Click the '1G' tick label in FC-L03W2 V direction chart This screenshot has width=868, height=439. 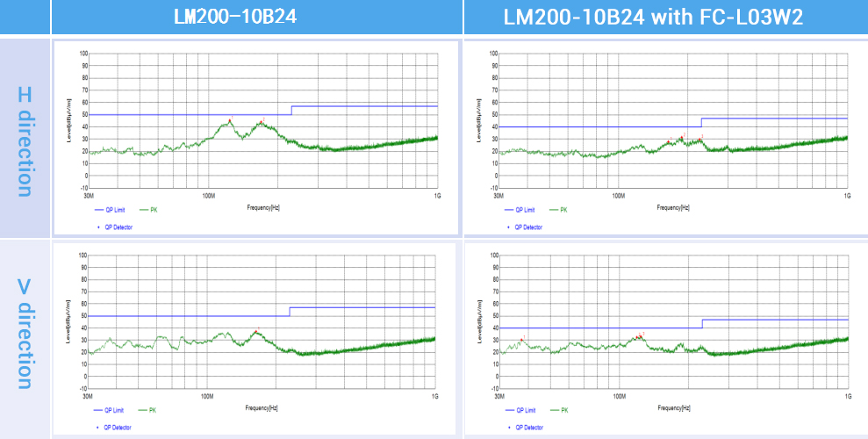coord(848,396)
